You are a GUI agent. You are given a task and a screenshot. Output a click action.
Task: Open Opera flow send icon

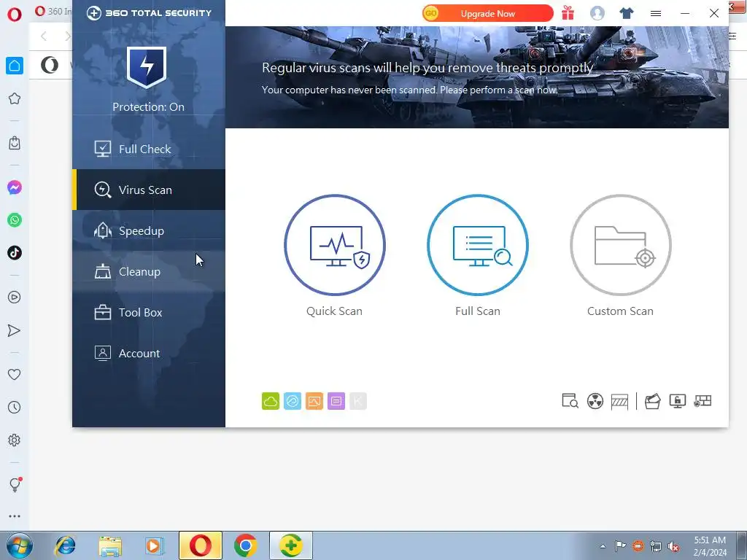(15, 330)
